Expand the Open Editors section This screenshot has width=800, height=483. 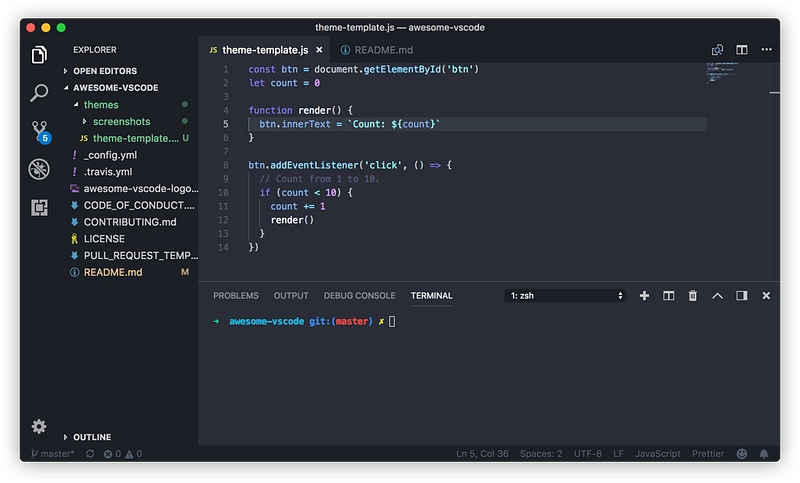click(105, 71)
